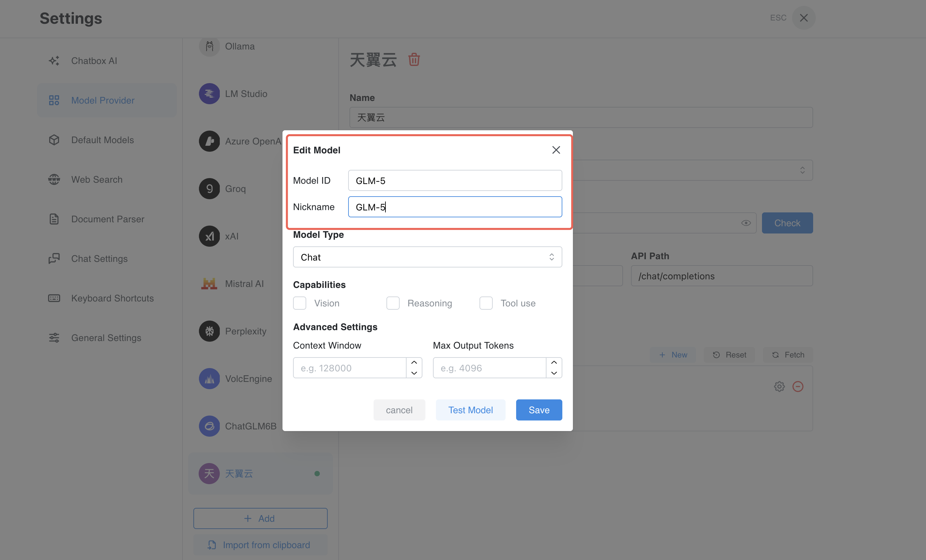Tick the Tool use checkbox
The height and width of the screenshot is (560, 926).
[x=485, y=303]
